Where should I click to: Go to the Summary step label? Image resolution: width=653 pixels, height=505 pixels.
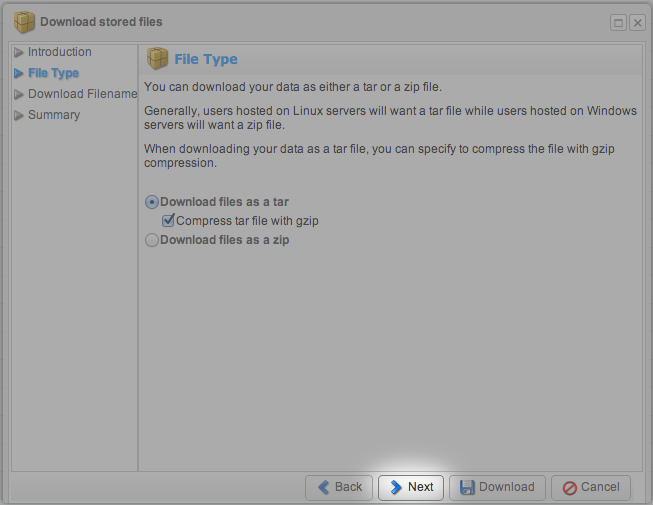tap(54, 115)
